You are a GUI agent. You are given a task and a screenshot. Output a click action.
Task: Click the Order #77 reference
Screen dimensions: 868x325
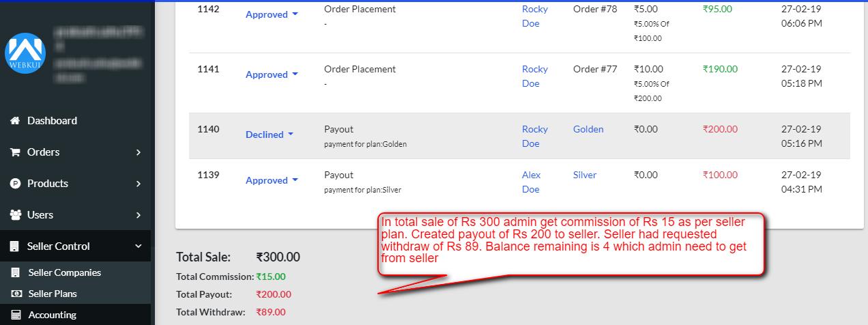click(x=595, y=69)
